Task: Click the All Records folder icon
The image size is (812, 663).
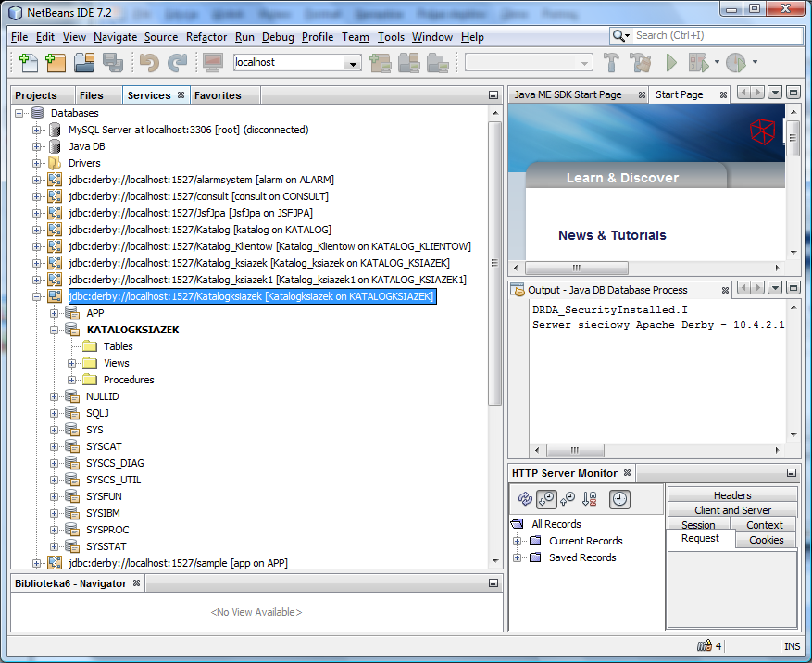Action: 518,524
